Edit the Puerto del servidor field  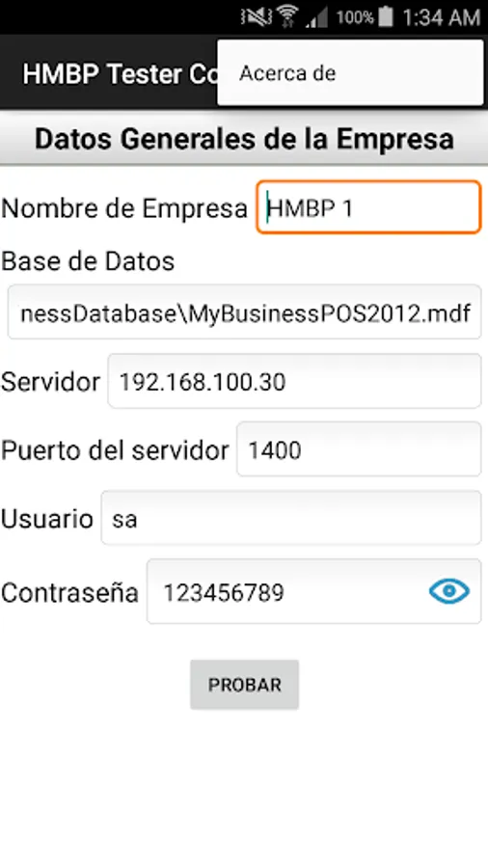click(x=359, y=449)
